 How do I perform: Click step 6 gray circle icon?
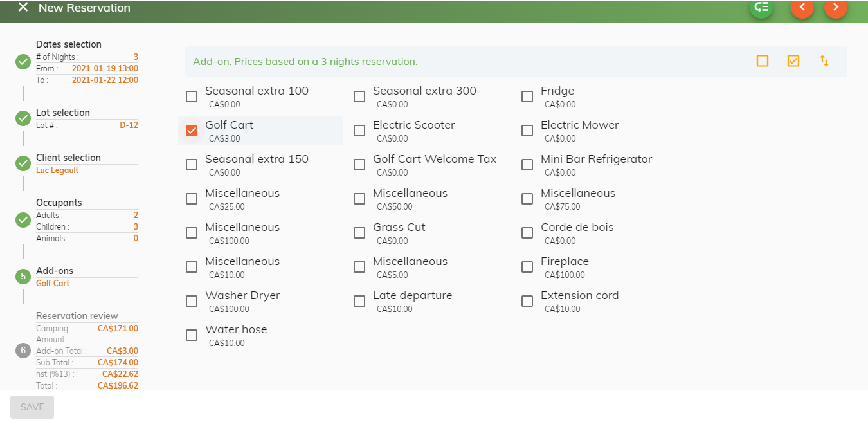click(23, 351)
